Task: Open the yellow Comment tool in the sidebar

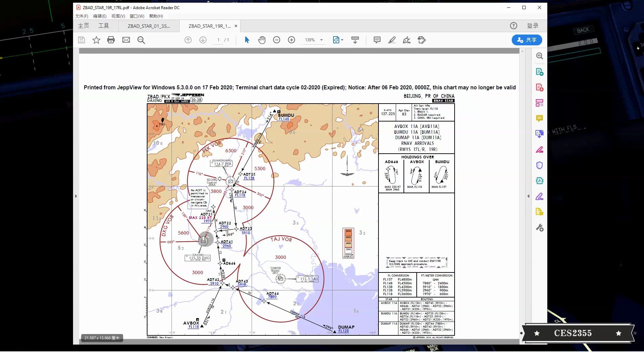Action: [x=539, y=118]
